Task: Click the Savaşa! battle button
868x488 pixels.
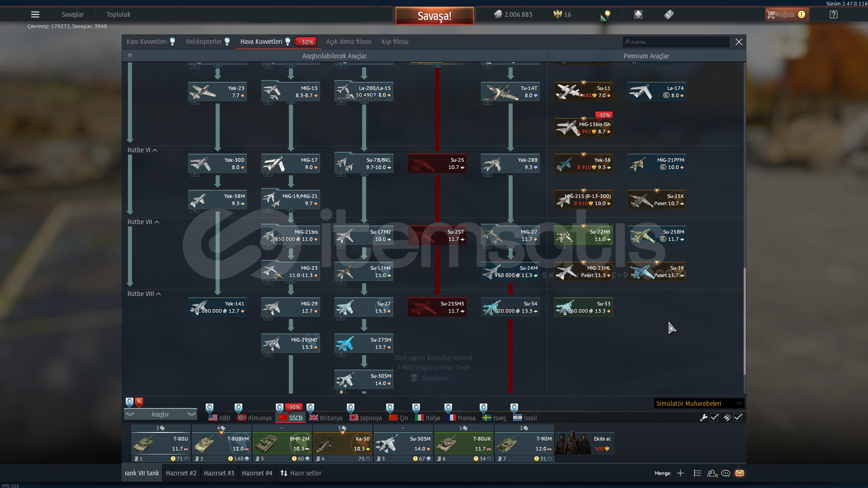Action: [434, 16]
